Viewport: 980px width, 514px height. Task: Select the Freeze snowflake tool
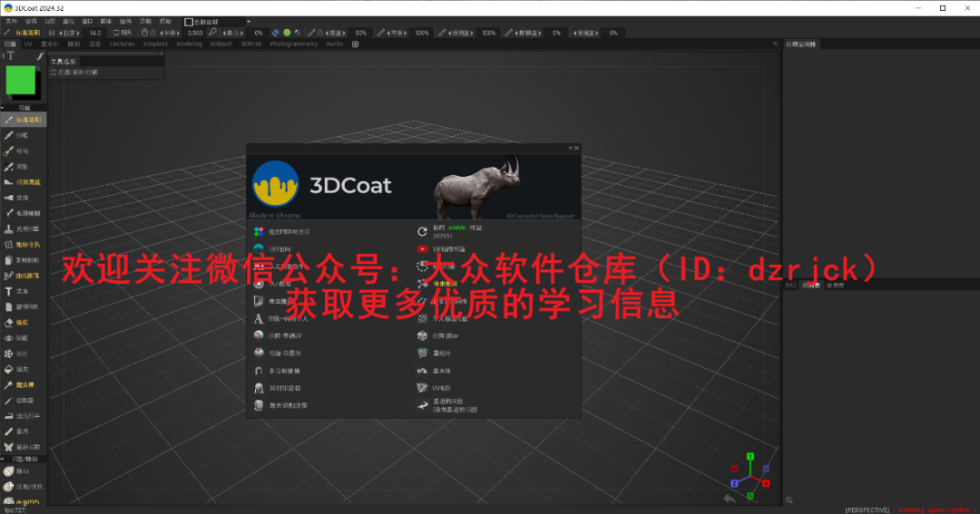(x=23, y=354)
